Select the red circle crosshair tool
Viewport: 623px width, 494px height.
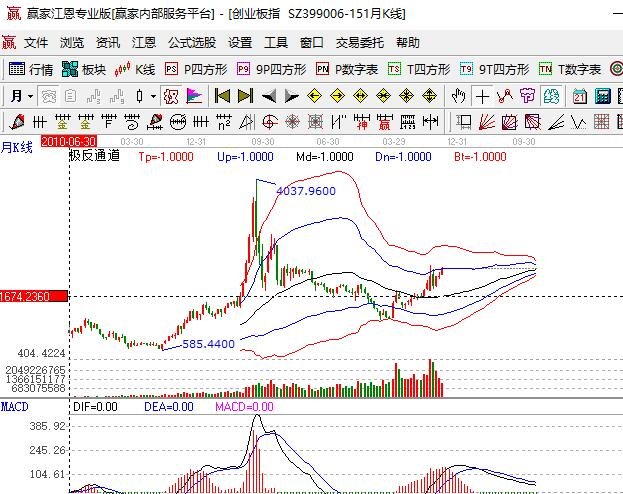click(270, 122)
